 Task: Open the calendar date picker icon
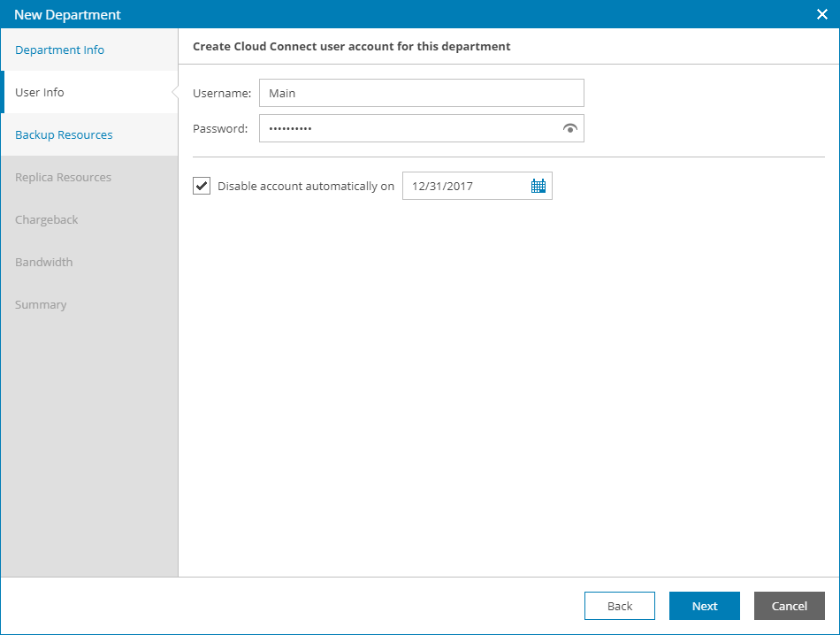coord(538,186)
